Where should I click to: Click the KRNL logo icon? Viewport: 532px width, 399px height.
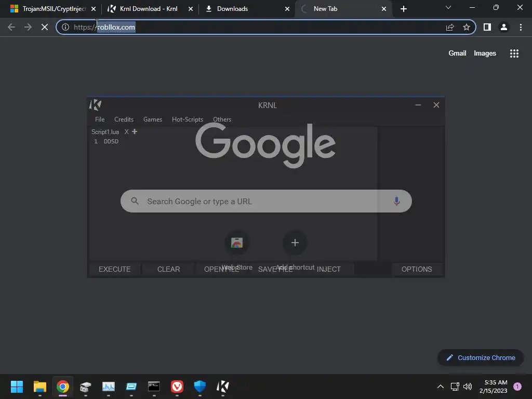coord(96,105)
